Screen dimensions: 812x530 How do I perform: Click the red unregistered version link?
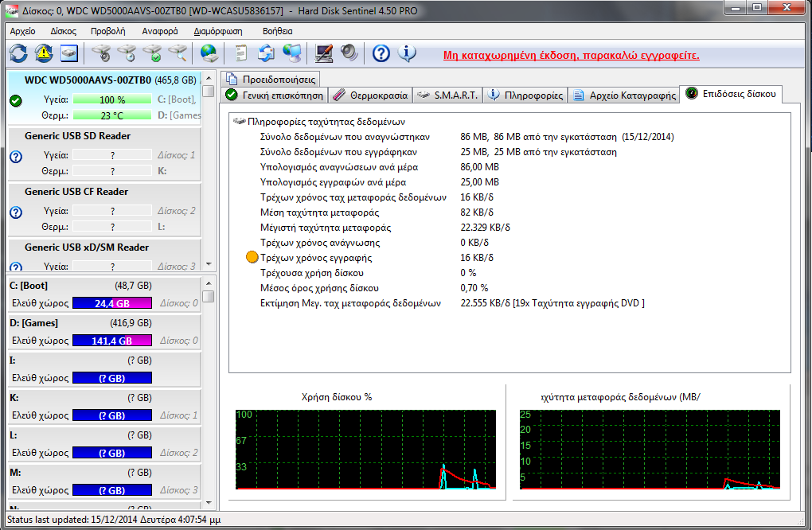click(x=572, y=56)
